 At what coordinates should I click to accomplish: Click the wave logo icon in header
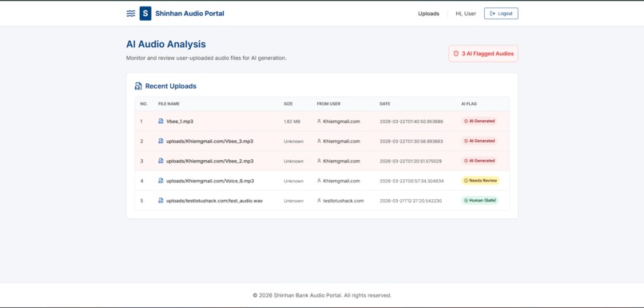pos(130,14)
